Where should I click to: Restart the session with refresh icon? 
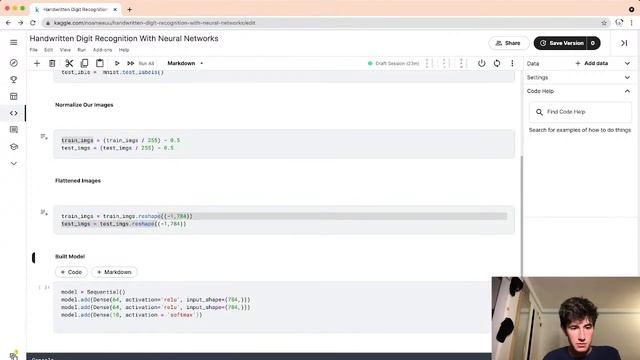pyautogui.click(x=497, y=63)
